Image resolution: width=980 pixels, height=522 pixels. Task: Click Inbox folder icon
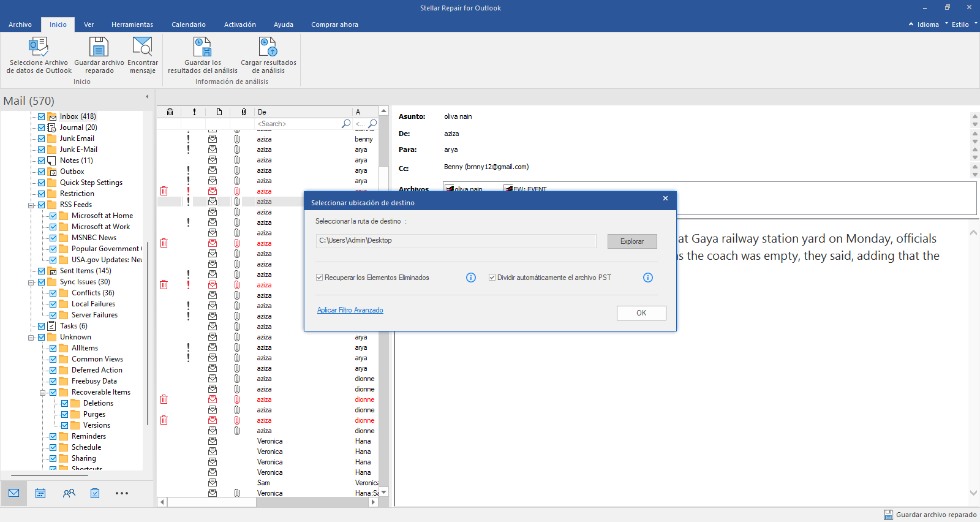[x=52, y=116]
